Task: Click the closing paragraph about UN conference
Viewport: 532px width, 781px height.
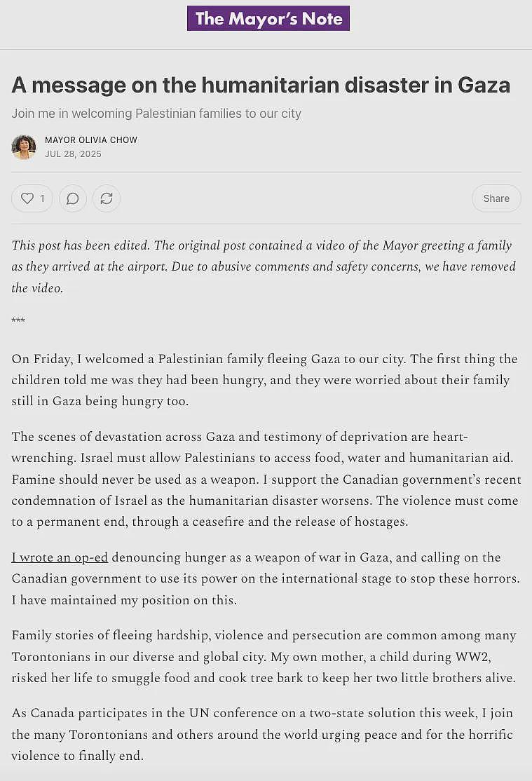Action: [262, 734]
